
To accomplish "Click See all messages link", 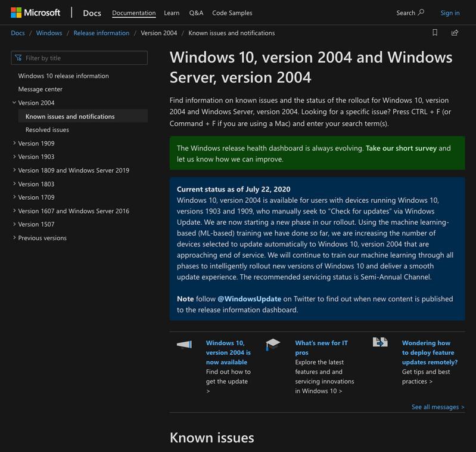I will [438, 407].
